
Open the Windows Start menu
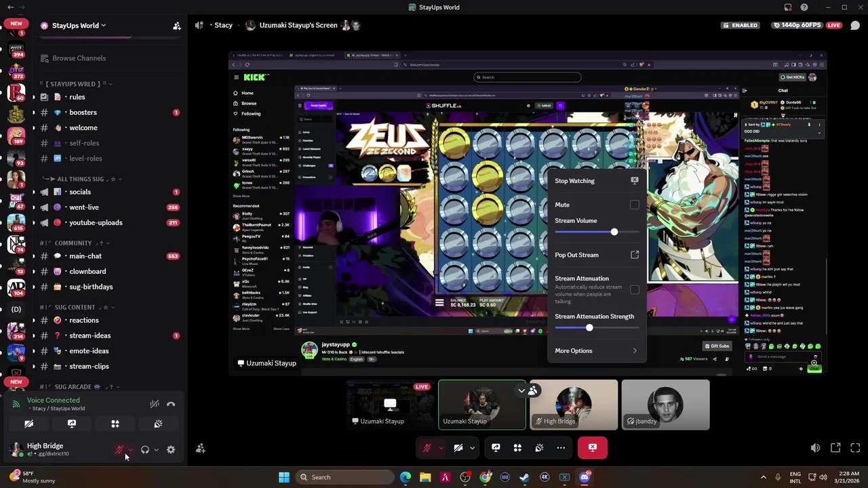pyautogui.click(x=284, y=477)
